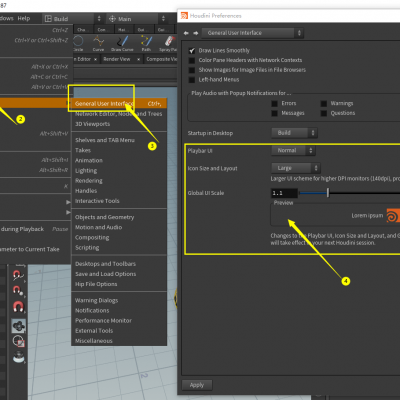Click the Main radial menu crosshair icon

(x=113, y=19)
